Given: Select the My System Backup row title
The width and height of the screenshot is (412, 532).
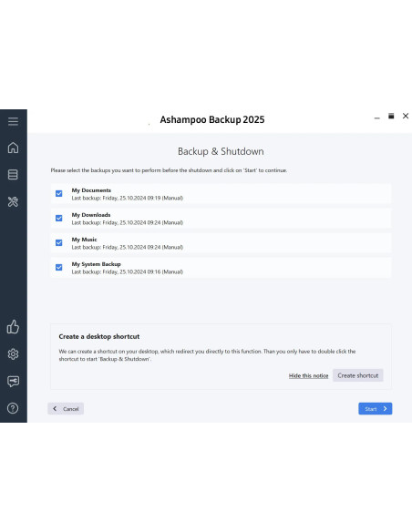Looking at the screenshot, I should pyautogui.click(x=96, y=264).
